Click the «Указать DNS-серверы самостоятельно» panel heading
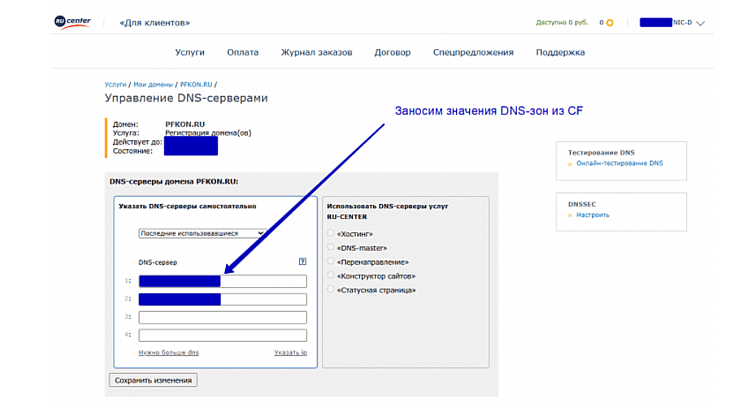 [187, 206]
